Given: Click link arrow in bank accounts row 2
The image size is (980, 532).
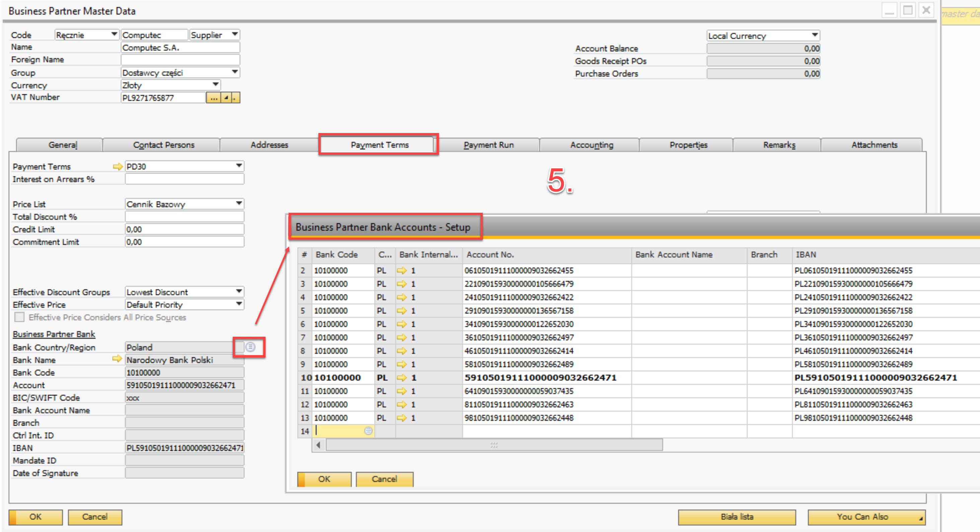Looking at the screenshot, I should (x=401, y=271).
